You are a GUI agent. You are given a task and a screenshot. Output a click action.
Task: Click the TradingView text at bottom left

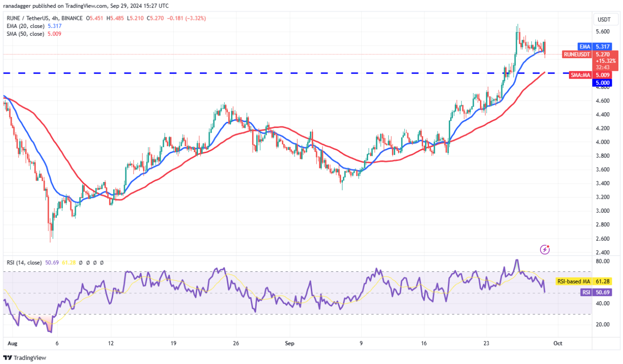pos(29,357)
